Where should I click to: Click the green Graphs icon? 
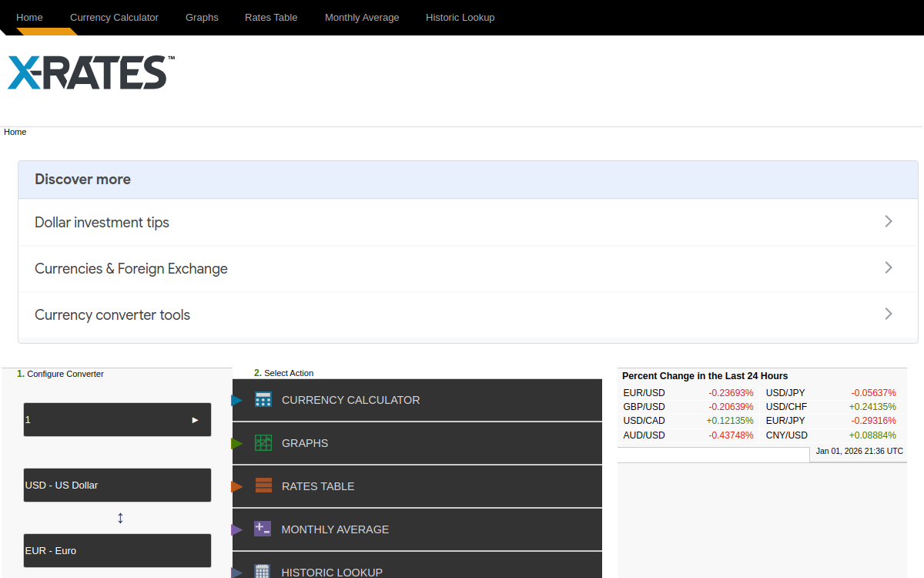(x=263, y=442)
